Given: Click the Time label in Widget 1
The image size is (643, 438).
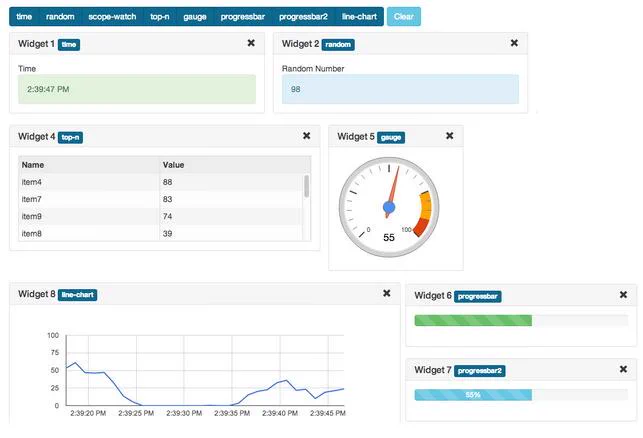Looking at the screenshot, I should 27,69.
